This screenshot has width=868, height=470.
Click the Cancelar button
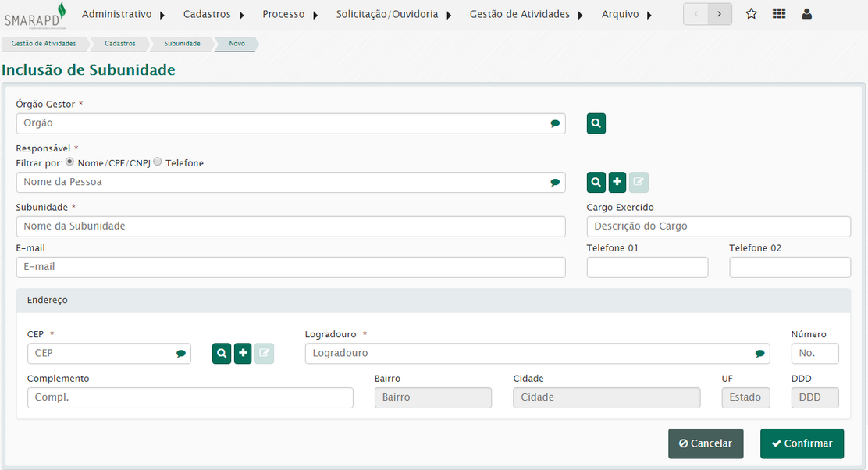point(706,443)
